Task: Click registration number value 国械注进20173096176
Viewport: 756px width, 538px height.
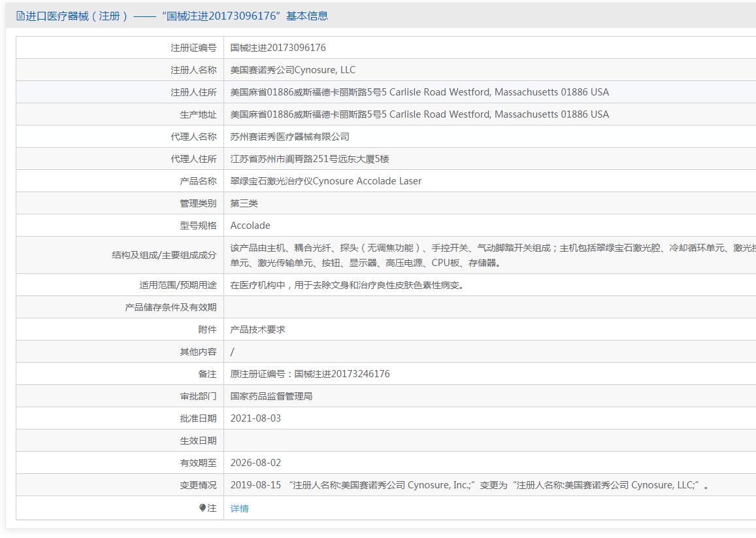Action: 278,48
